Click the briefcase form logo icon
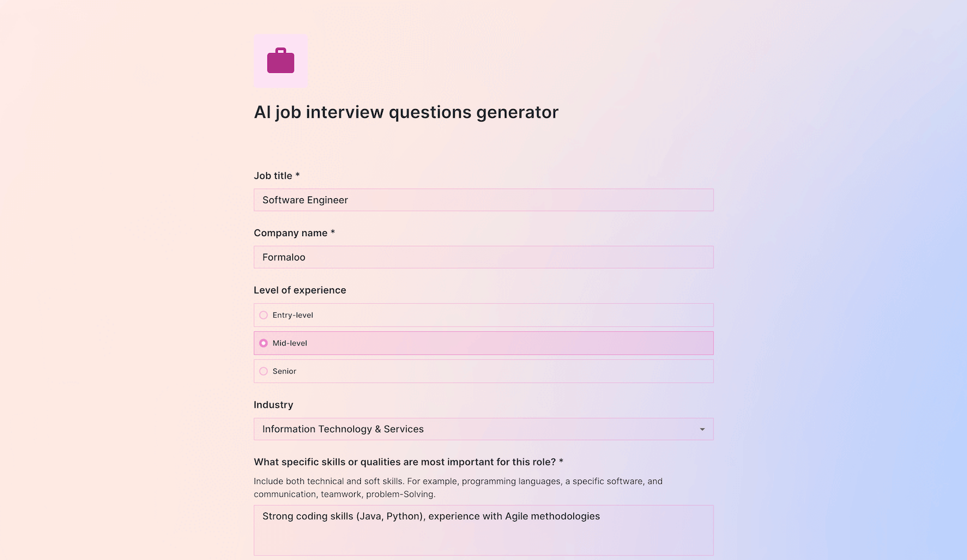The image size is (967, 560). 280,60
